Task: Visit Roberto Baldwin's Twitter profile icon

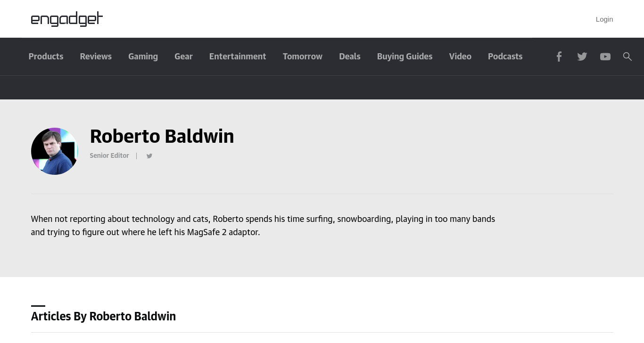Action: [x=149, y=156]
